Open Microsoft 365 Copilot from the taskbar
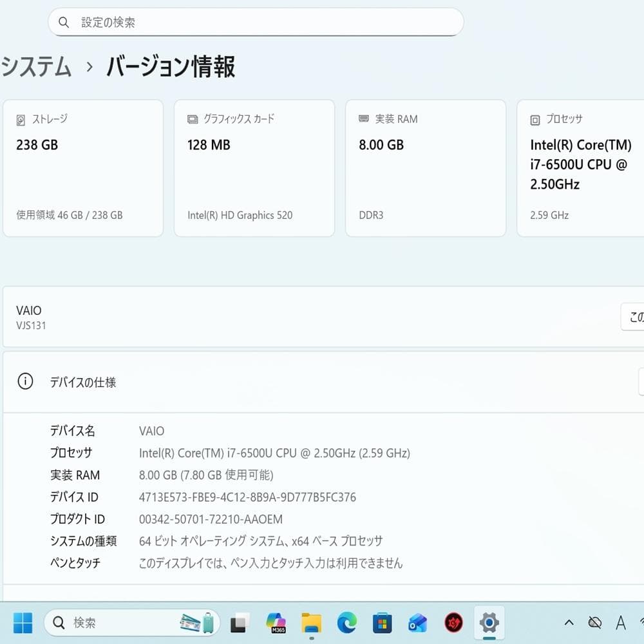The image size is (644, 644). click(x=276, y=623)
